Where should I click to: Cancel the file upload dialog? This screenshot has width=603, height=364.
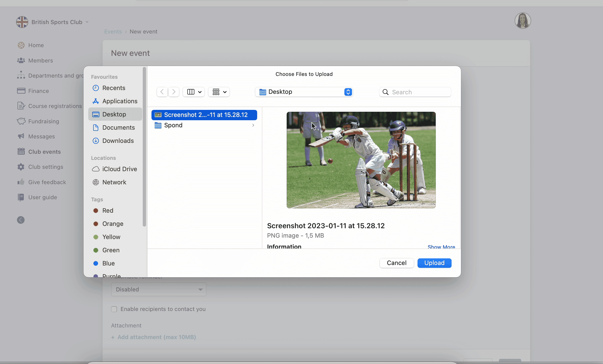click(x=396, y=263)
